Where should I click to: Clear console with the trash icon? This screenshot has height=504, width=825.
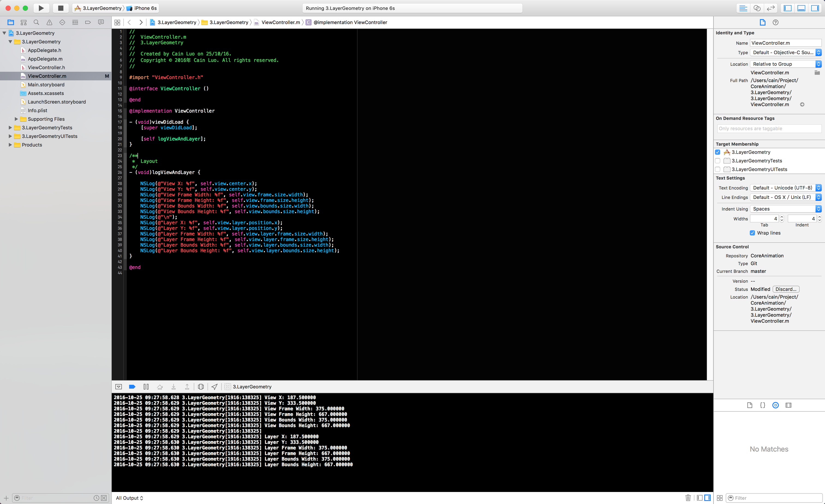(688, 498)
